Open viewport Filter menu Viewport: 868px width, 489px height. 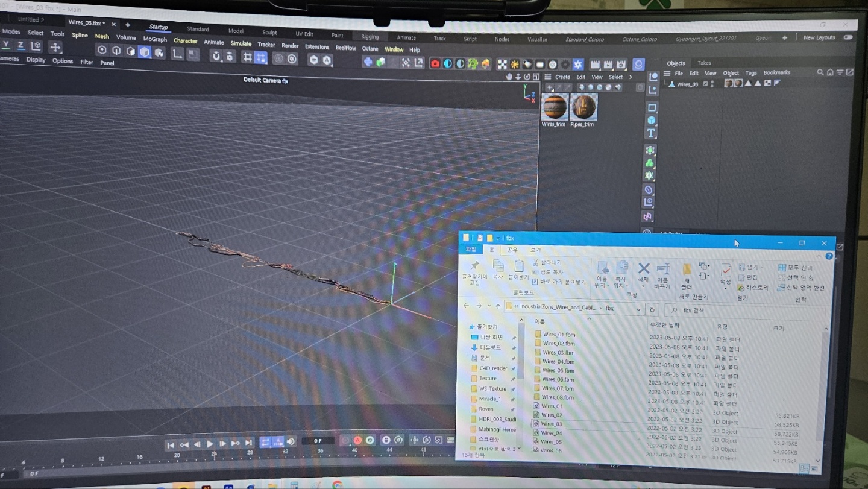87,62
